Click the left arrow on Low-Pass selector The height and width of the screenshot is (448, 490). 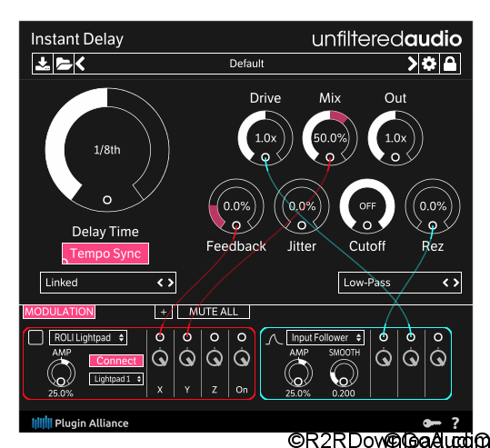coord(445,283)
